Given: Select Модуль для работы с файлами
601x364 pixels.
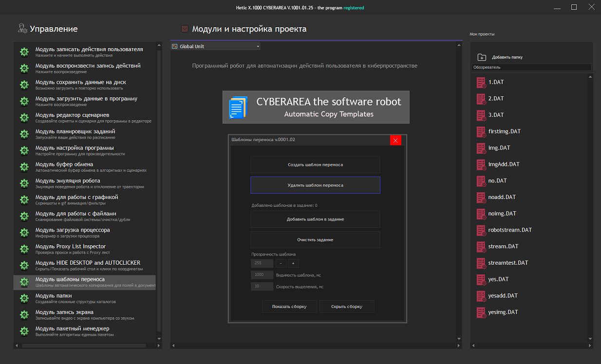Looking at the screenshot, I should pos(84,216).
